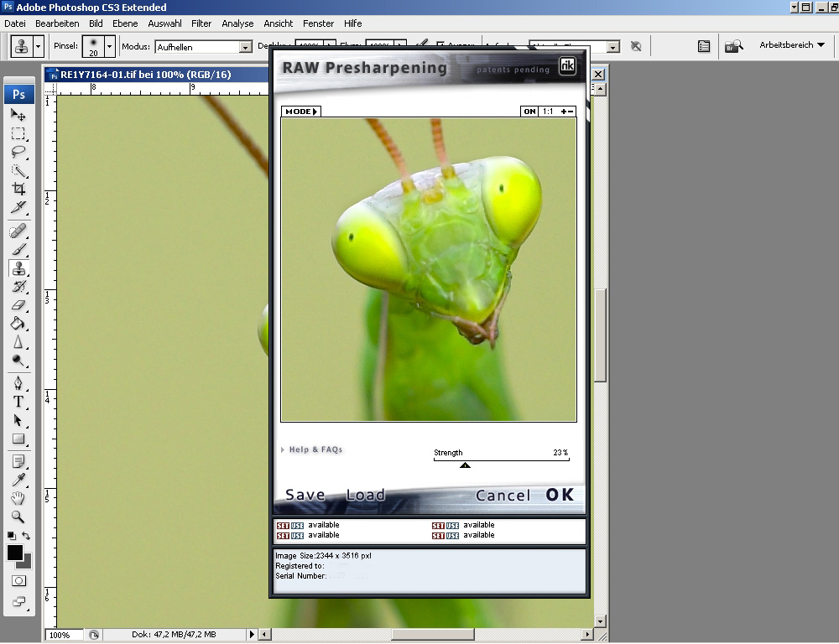Toggle the ON preview switch

click(x=529, y=112)
